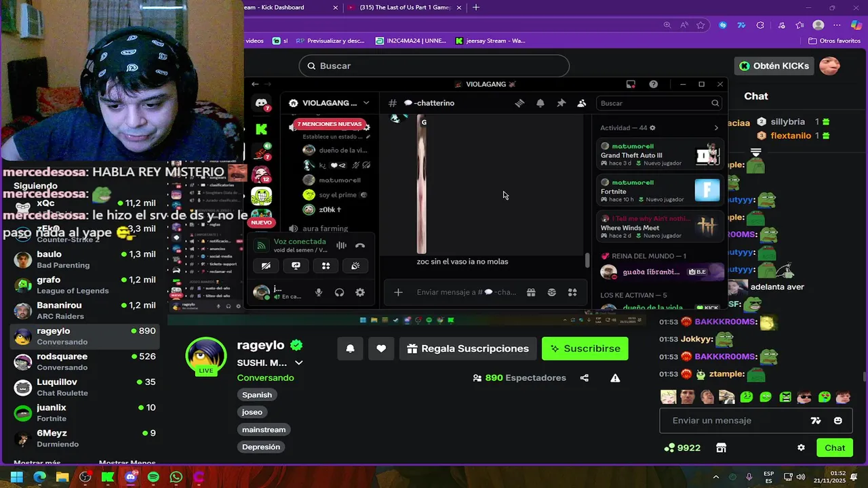Mute Discord microphone
The height and width of the screenshot is (488, 868).
click(x=319, y=292)
